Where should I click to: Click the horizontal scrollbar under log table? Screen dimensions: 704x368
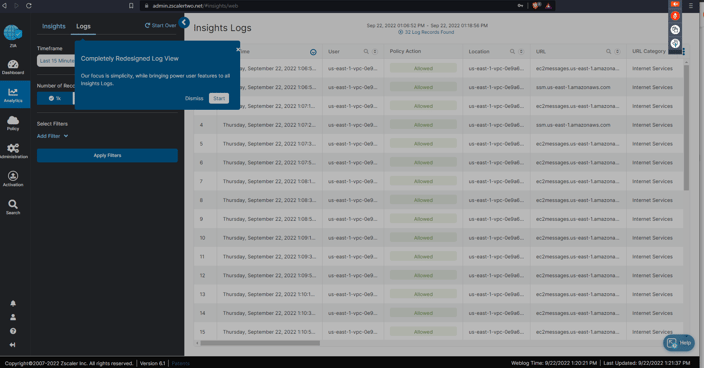[x=260, y=343]
